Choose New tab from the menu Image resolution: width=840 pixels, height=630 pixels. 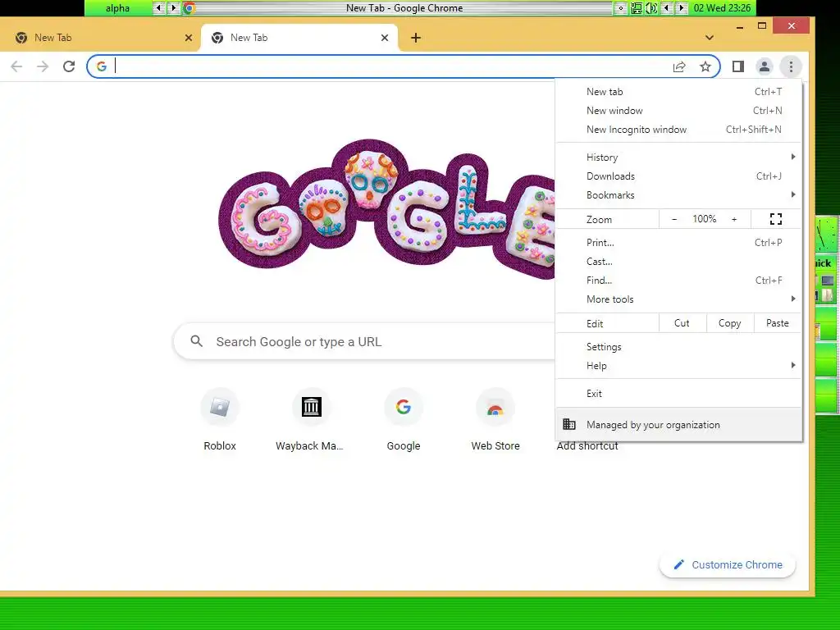[678, 92]
